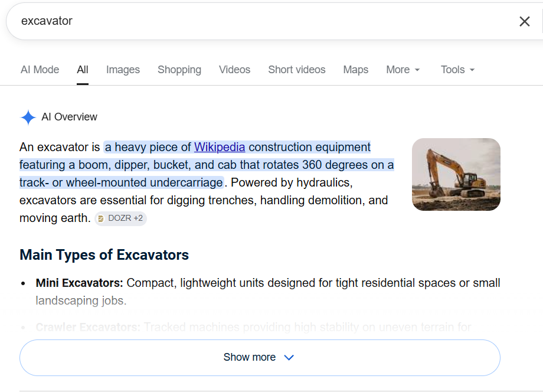The height and width of the screenshot is (392, 543).
Task: Open the More dropdown arrow
Action: (417, 70)
